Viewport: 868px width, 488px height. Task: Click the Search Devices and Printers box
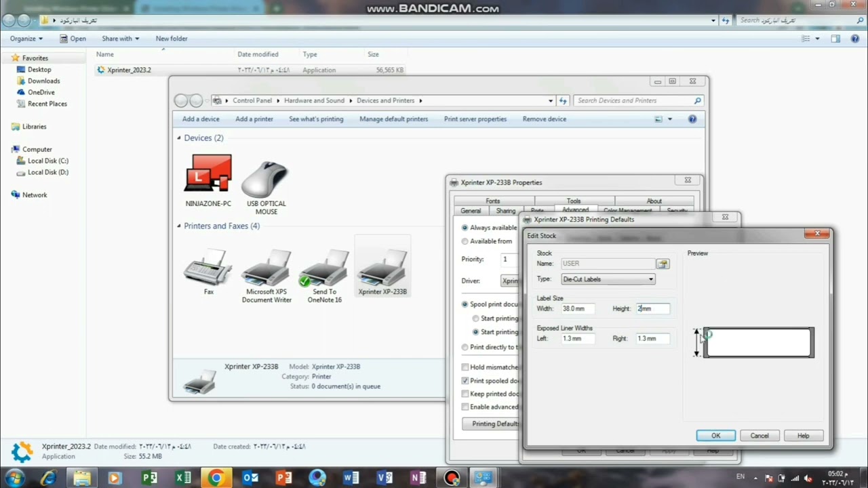tap(638, 100)
